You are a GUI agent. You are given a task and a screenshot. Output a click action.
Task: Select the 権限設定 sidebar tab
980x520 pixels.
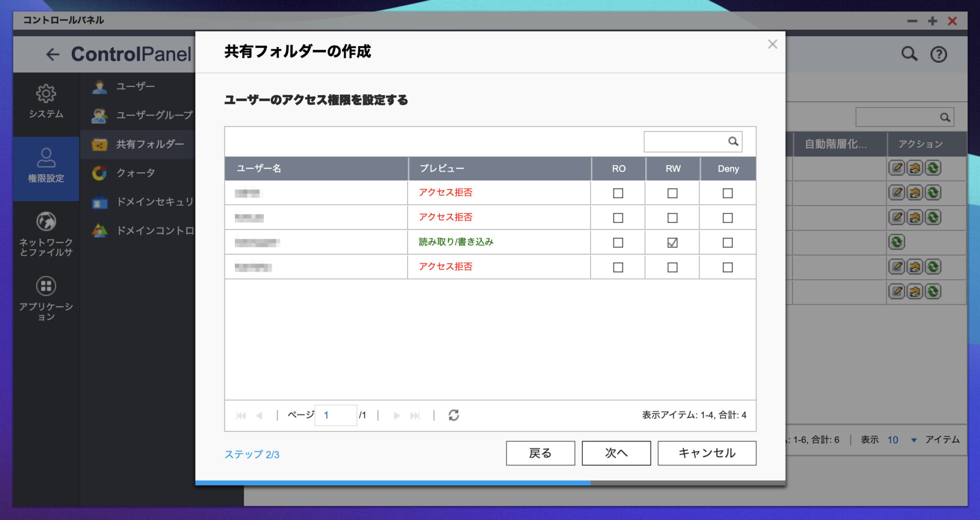coord(46,168)
